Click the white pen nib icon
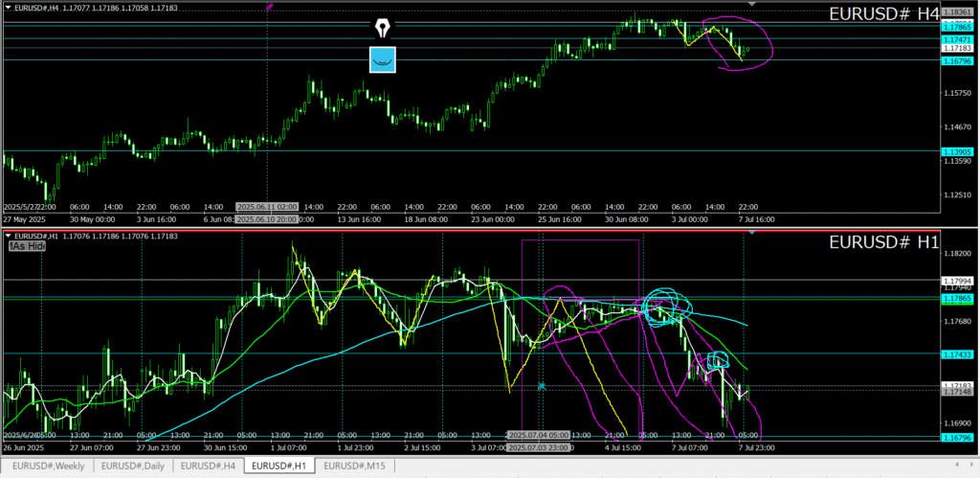980x478 pixels. [384, 27]
